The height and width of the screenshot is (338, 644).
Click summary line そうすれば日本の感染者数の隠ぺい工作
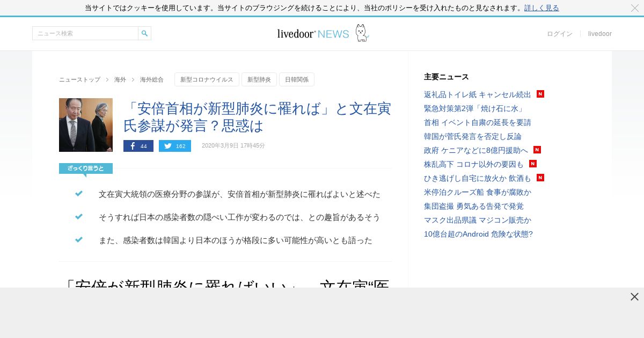click(x=239, y=217)
